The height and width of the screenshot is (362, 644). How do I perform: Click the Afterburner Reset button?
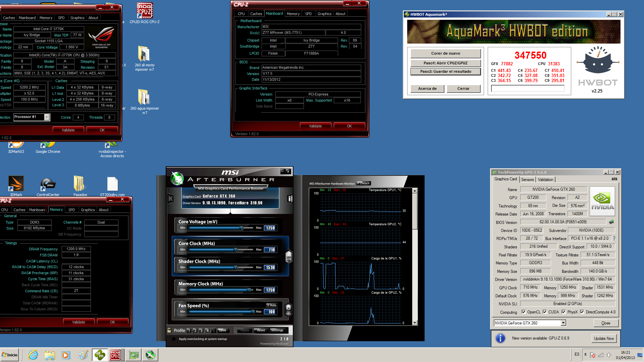click(x=261, y=330)
